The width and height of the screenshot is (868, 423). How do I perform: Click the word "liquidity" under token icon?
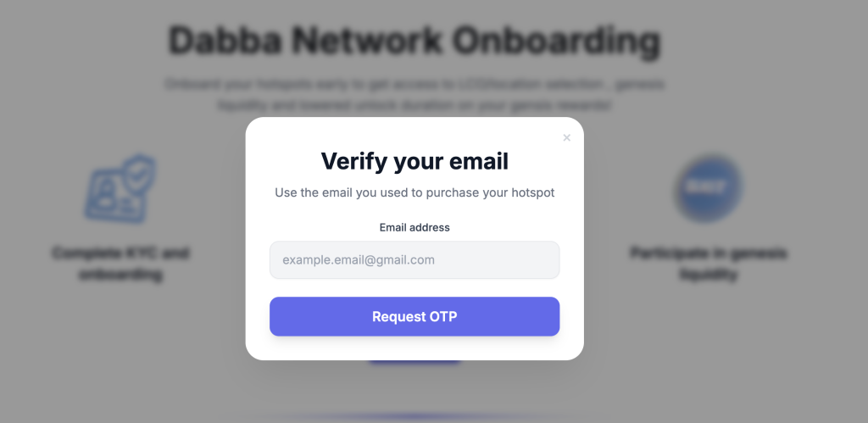coord(709,274)
